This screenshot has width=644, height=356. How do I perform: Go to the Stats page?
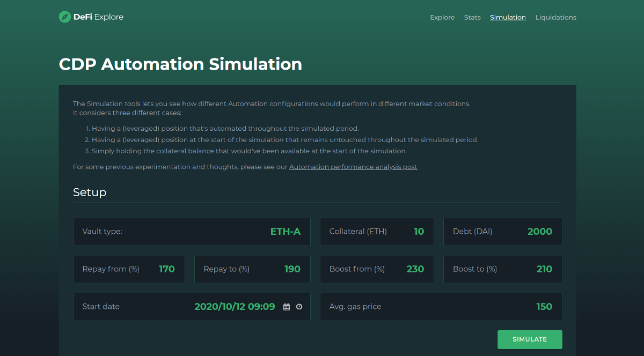[x=472, y=17]
